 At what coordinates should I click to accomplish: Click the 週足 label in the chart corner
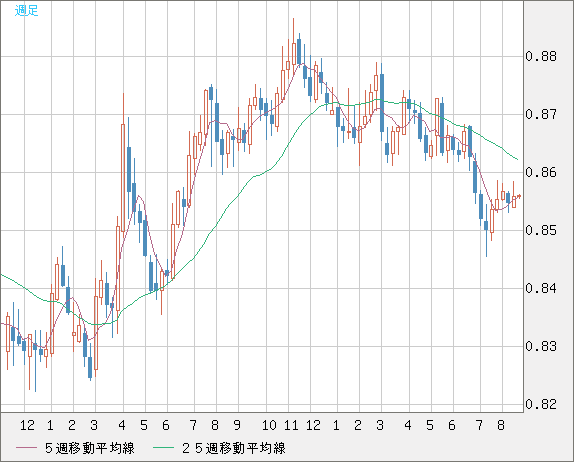(26, 11)
